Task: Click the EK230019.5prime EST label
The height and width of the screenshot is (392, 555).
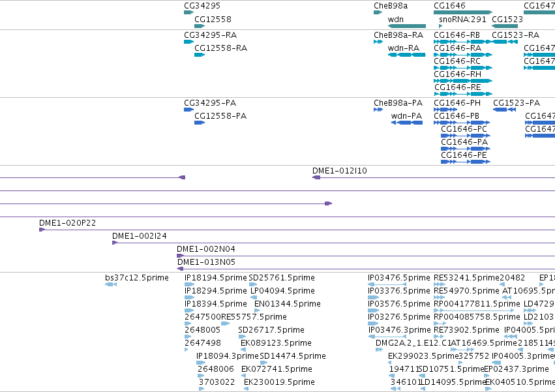Action: pyautogui.click(x=279, y=382)
